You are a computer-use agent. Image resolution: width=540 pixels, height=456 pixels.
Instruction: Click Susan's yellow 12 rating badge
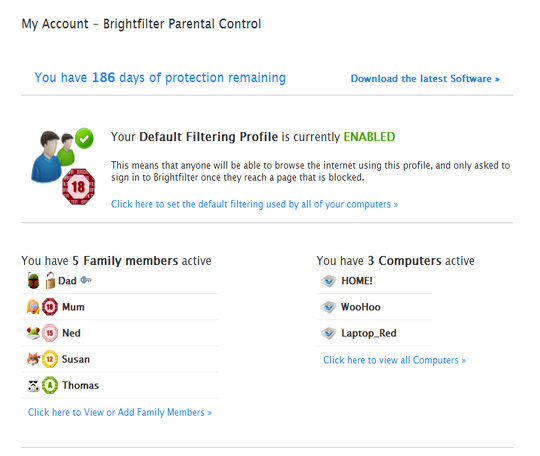(50, 359)
